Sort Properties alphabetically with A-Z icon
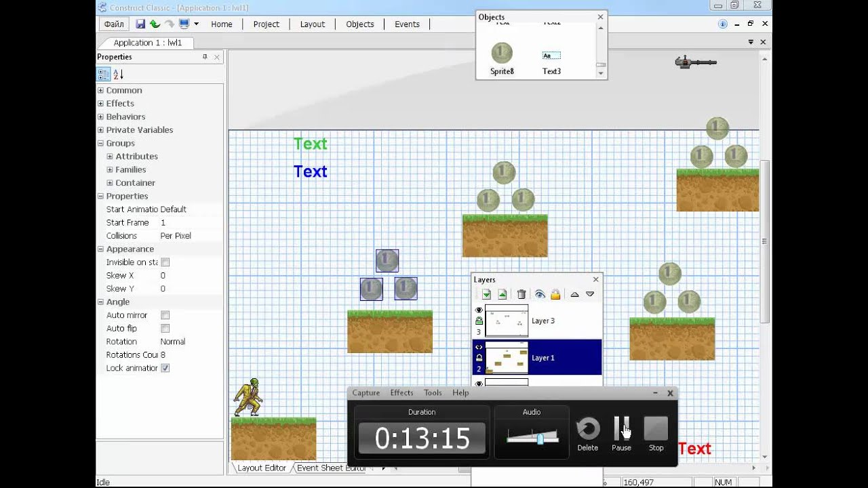Image resolution: width=868 pixels, height=488 pixels. click(x=118, y=75)
